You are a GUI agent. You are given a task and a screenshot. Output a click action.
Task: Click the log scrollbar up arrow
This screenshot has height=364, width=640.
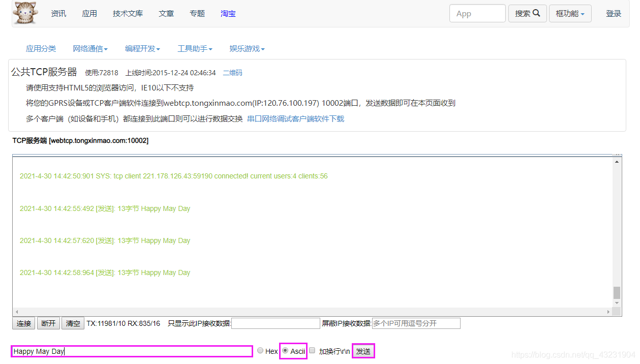[617, 161]
